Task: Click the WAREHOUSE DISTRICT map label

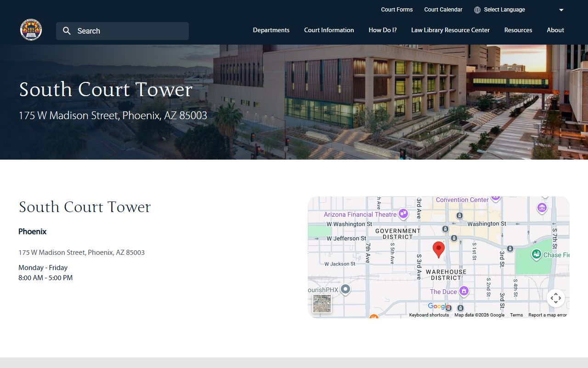Action: pyautogui.click(x=446, y=275)
